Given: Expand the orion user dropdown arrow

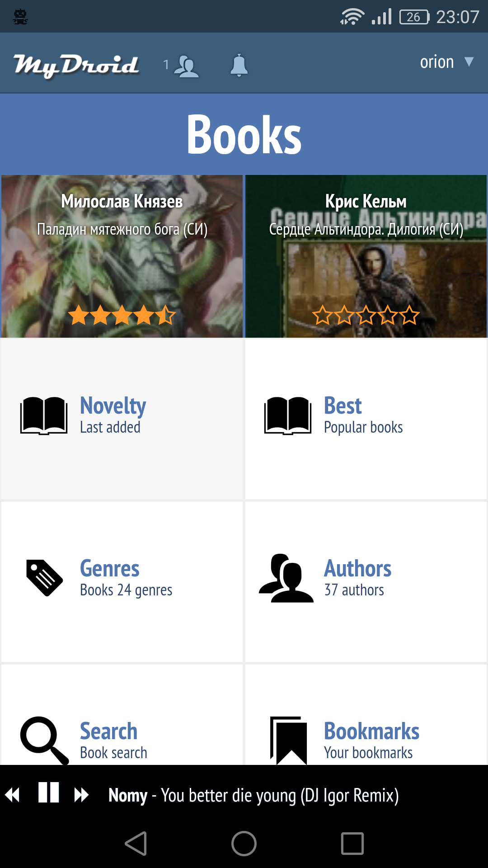Looking at the screenshot, I should point(469,62).
